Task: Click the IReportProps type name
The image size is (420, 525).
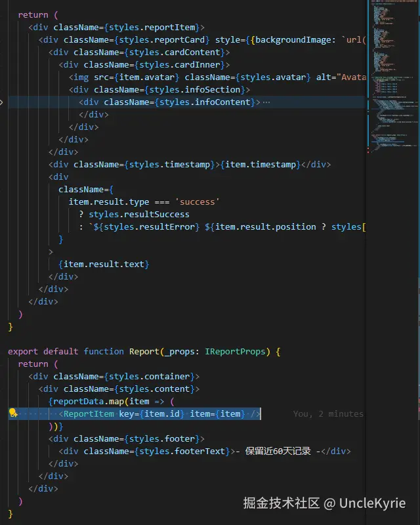Action: pos(235,352)
